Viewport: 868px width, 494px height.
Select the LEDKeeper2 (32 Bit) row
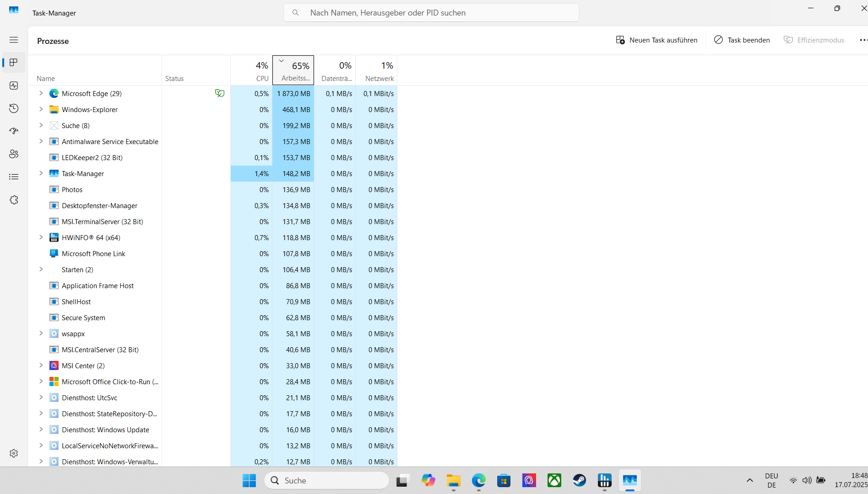pyautogui.click(x=213, y=157)
